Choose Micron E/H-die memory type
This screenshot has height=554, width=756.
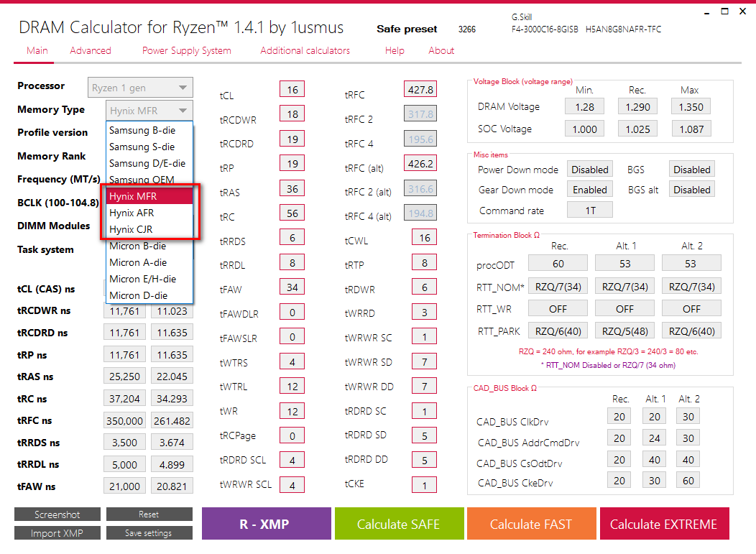[149, 279]
